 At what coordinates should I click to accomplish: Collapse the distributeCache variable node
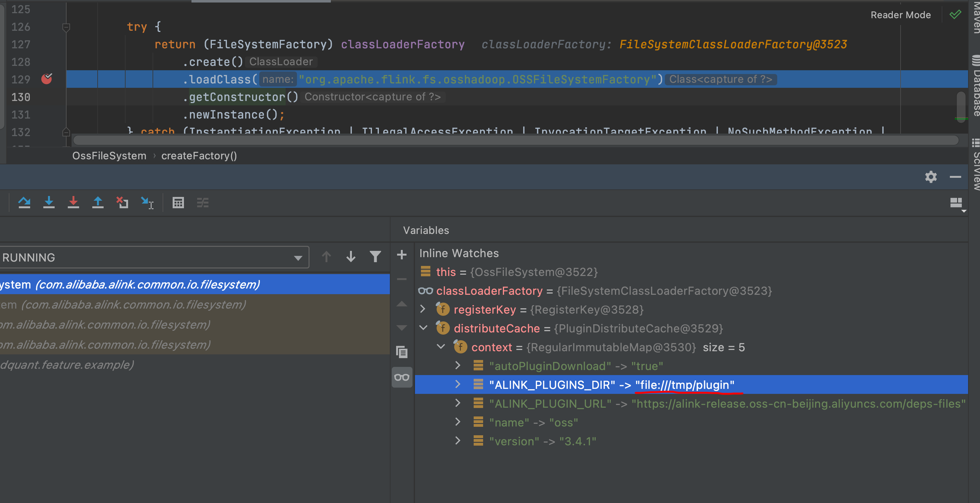point(423,328)
